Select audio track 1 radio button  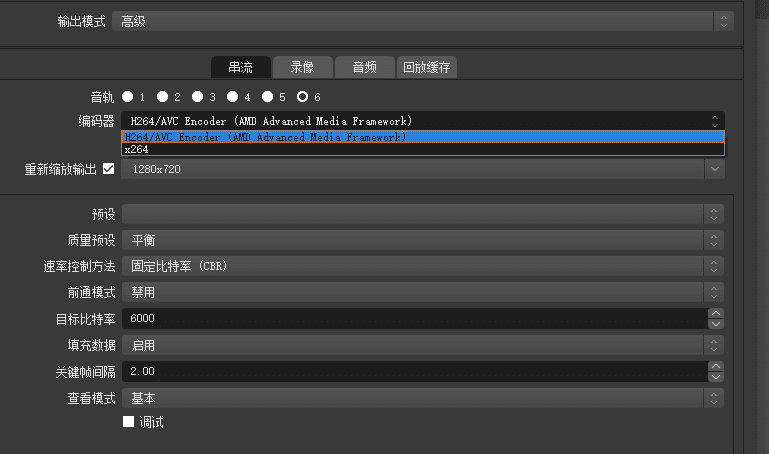128,97
